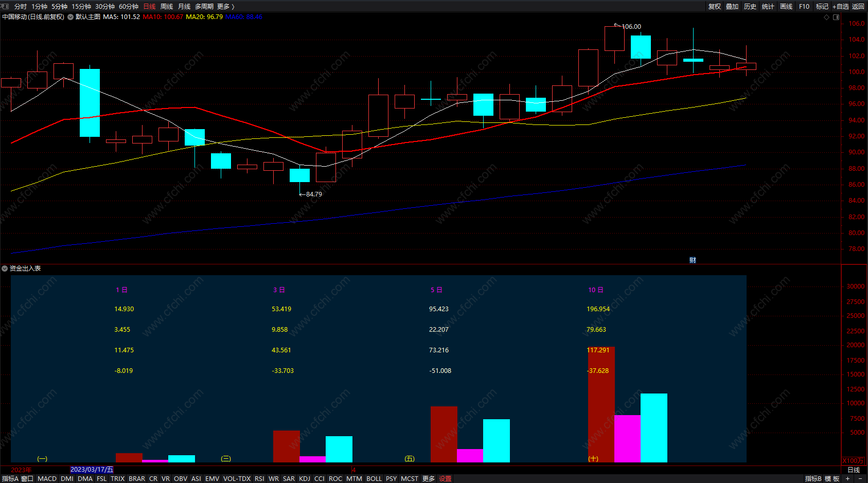Click the collapse icon at top-left corner

[x=5, y=6]
